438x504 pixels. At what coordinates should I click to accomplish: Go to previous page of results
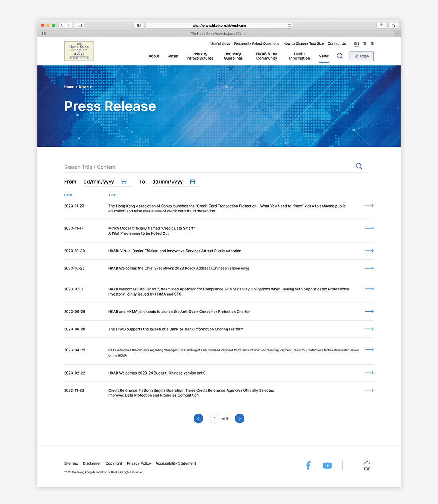point(198,418)
